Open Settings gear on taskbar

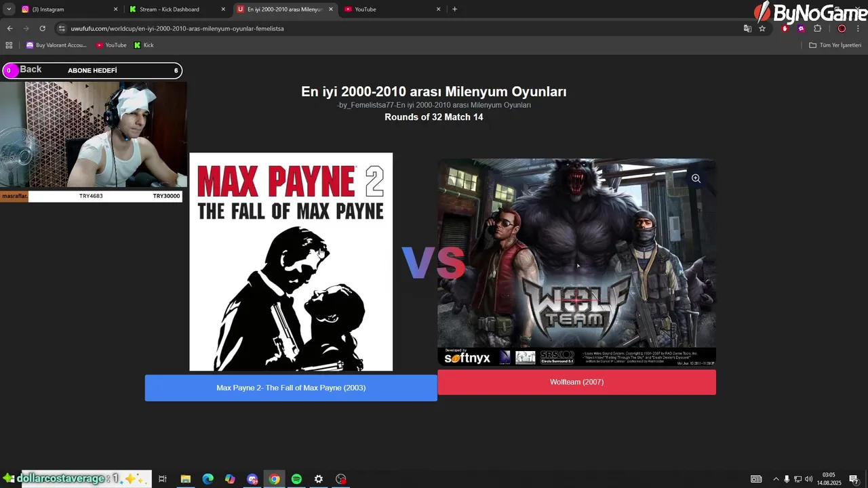[319, 479]
